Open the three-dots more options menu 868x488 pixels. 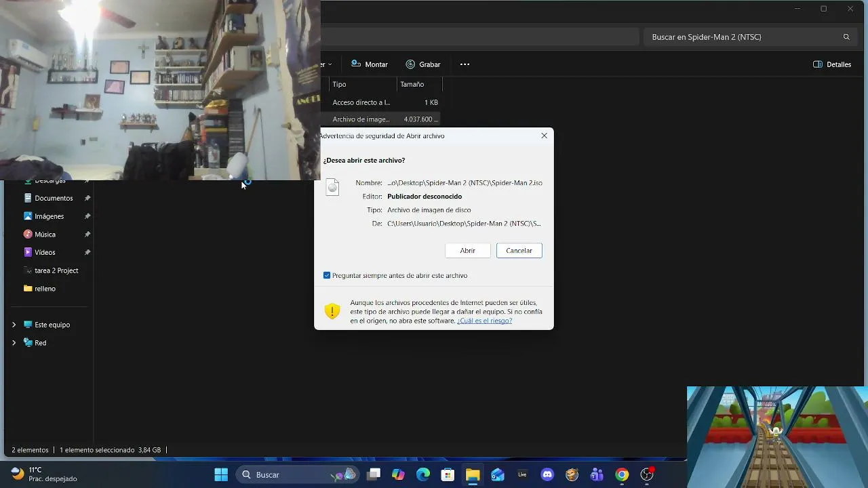tap(465, 64)
